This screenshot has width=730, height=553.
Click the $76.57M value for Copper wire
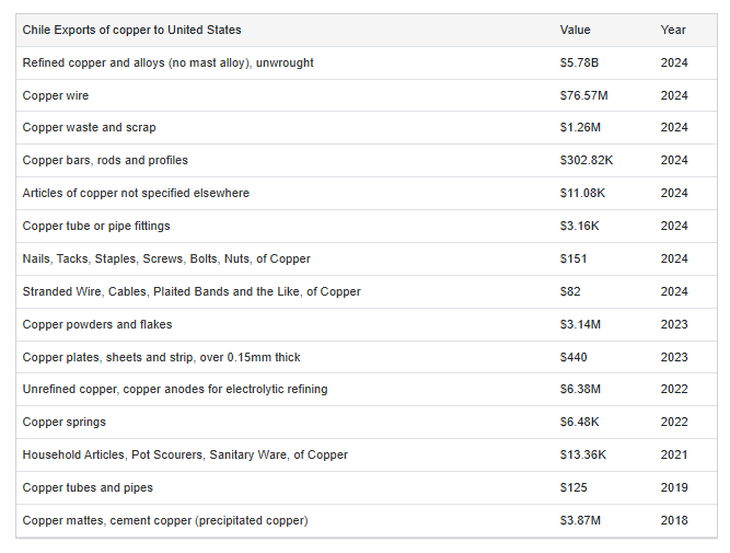click(x=582, y=96)
